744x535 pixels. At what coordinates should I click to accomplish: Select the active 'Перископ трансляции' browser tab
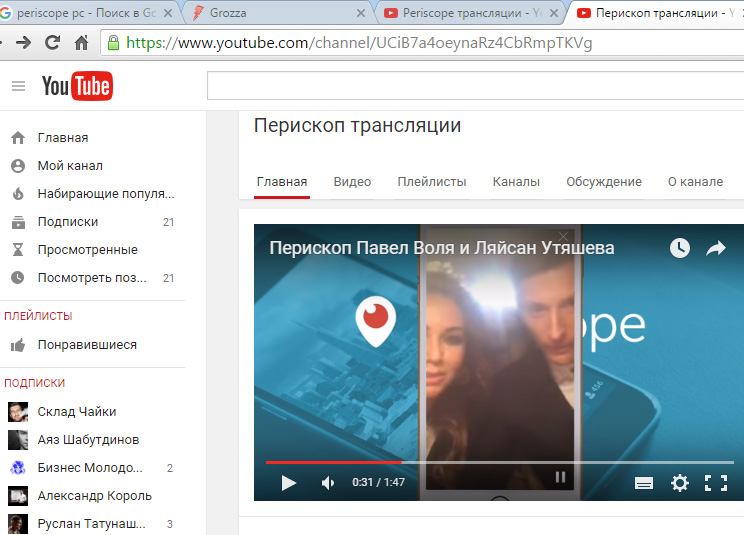(657, 13)
